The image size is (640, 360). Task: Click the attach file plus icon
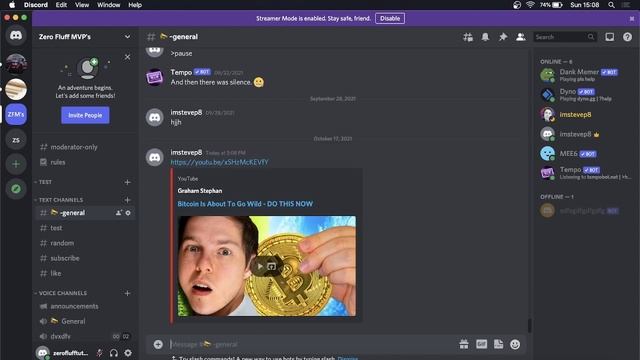(158, 344)
